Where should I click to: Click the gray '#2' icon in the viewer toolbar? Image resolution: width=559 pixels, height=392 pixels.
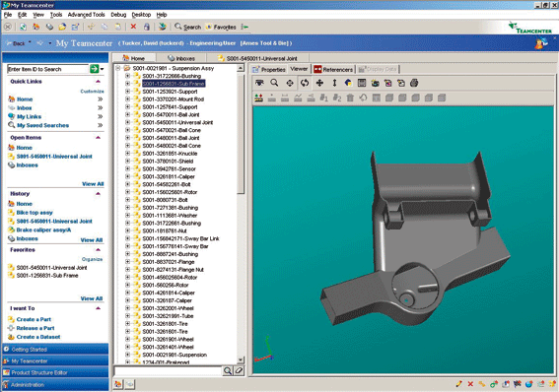(337, 98)
